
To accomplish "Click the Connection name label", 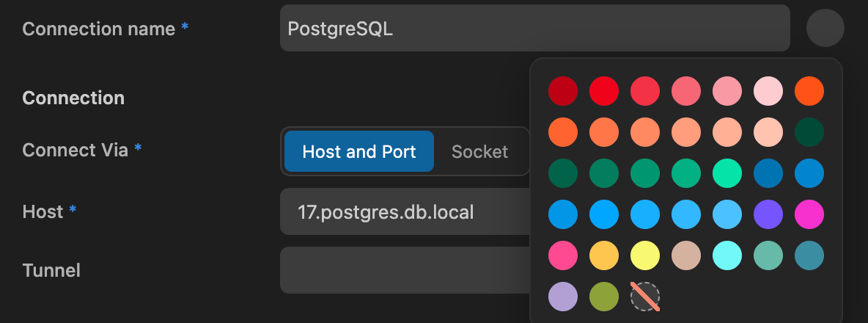I will click(x=98, y=29).
